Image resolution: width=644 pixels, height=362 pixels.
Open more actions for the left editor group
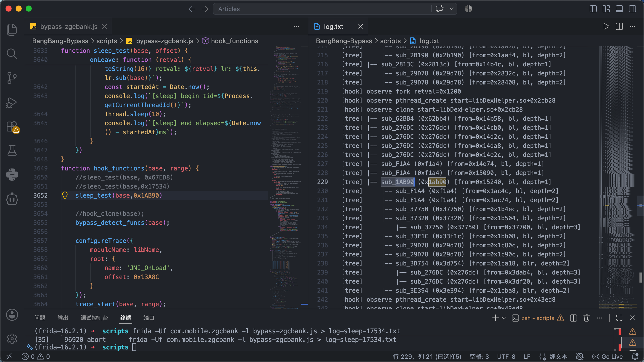tap(296, 26)
